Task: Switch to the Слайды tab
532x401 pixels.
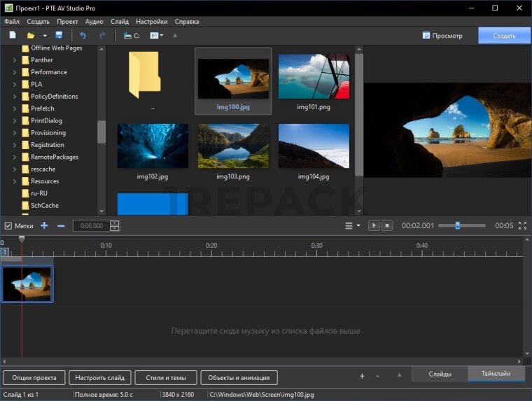Action: [440, 374]
